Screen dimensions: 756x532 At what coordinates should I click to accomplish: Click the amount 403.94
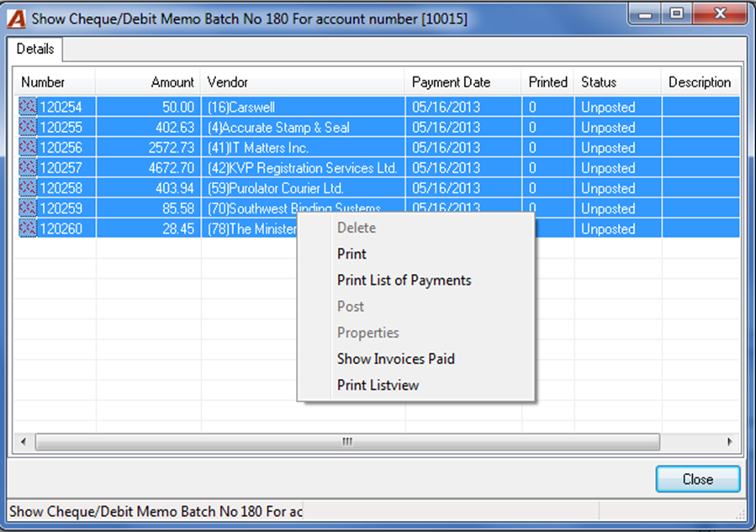175,188
